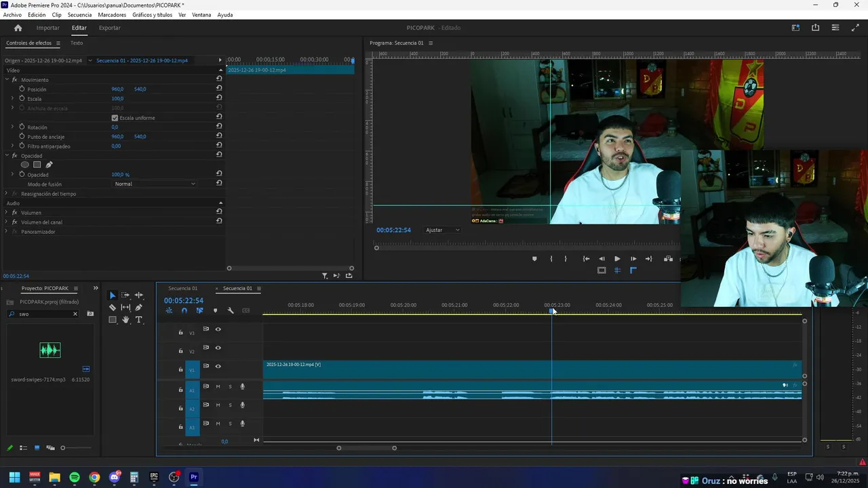Click Mark Out bracket in program monitor
This screenshot has height=488, width=868.
point(566,259)
